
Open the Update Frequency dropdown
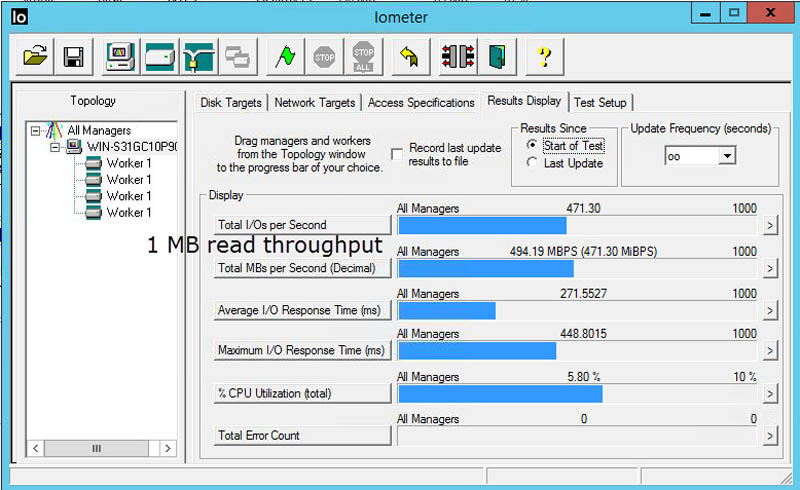[x=728, y=155]
